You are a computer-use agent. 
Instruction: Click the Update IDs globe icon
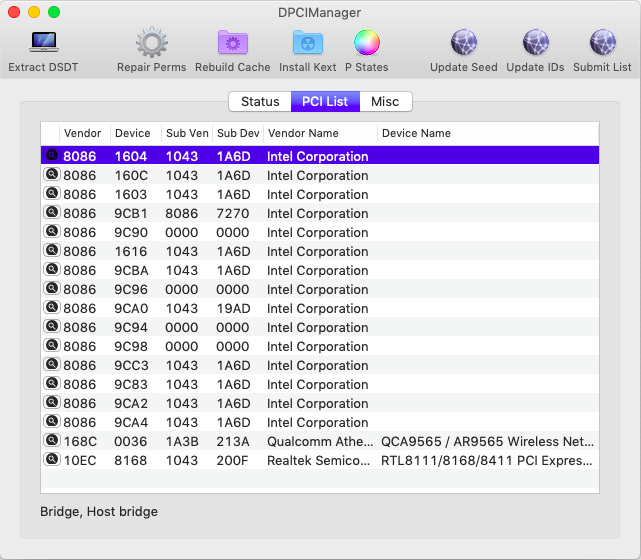536,42
